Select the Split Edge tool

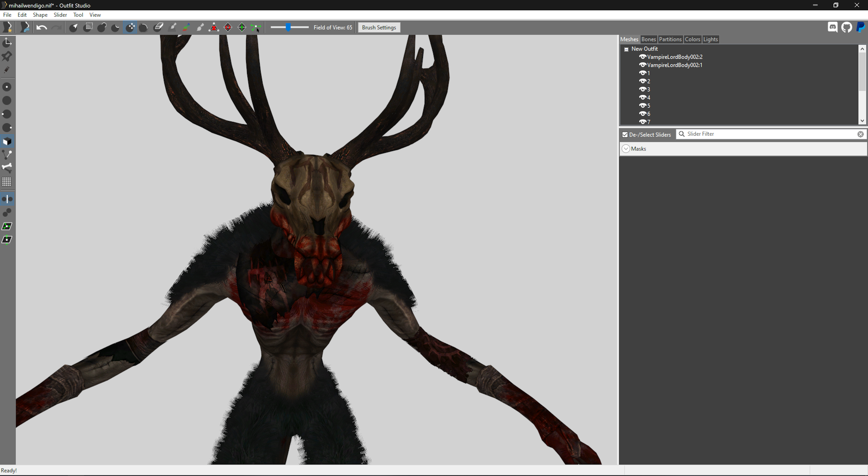coord(242,28)
